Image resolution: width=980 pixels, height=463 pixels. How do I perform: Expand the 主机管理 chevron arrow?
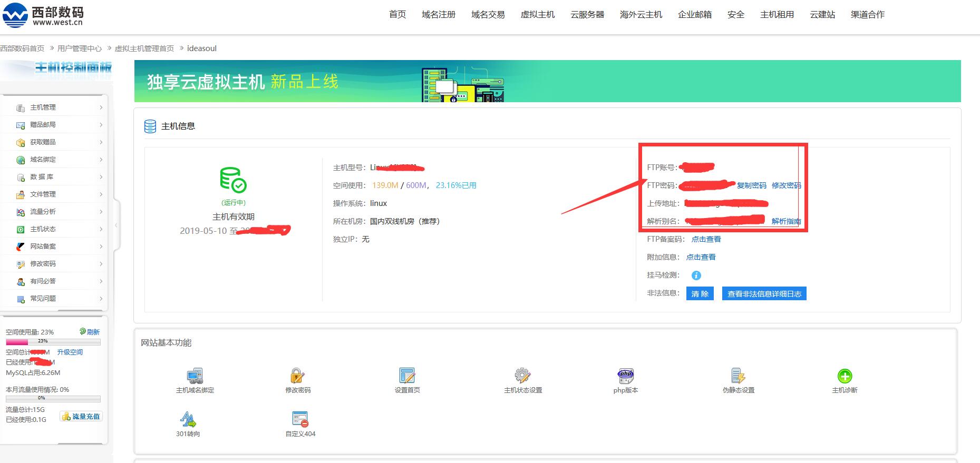coord(101,107)
